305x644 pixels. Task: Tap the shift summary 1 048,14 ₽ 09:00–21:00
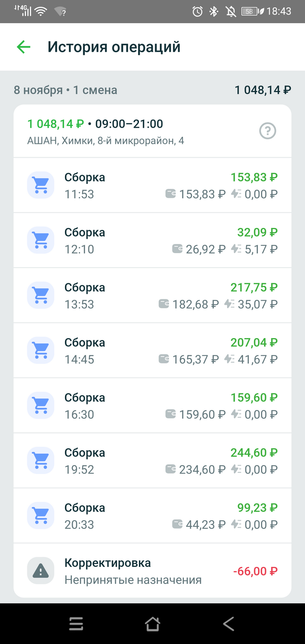[x=95, y=124]
